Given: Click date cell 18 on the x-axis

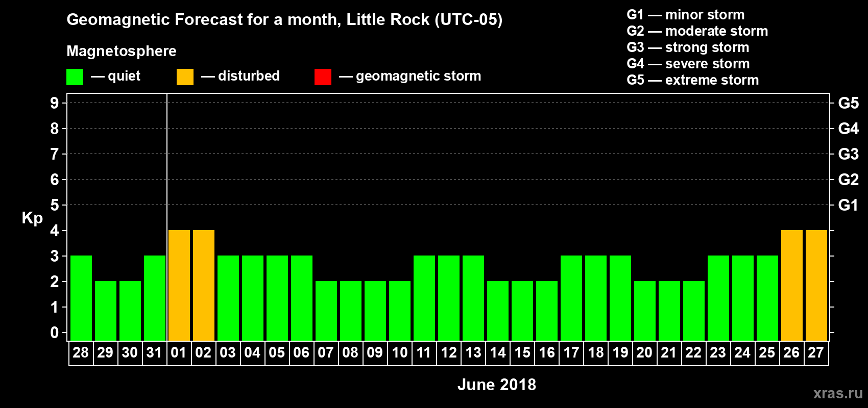Looking at the screenshot, I should tap(596, 353).
